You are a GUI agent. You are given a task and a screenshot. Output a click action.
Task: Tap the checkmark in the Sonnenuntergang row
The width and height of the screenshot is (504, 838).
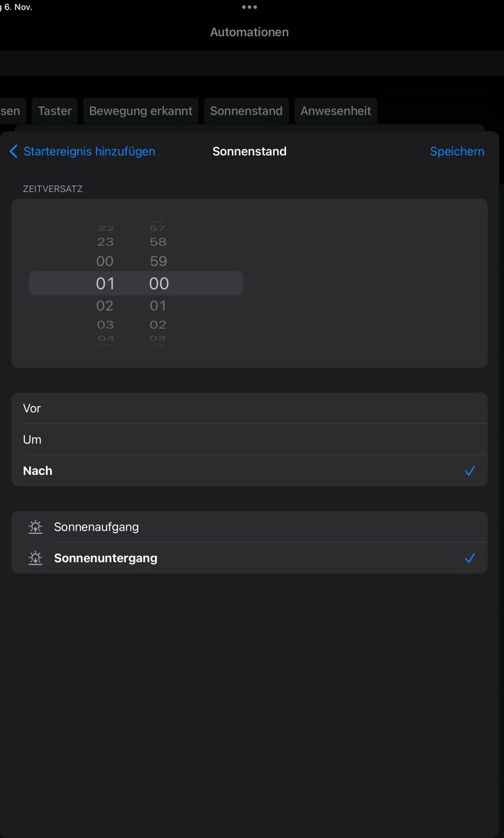pos(470,558)
